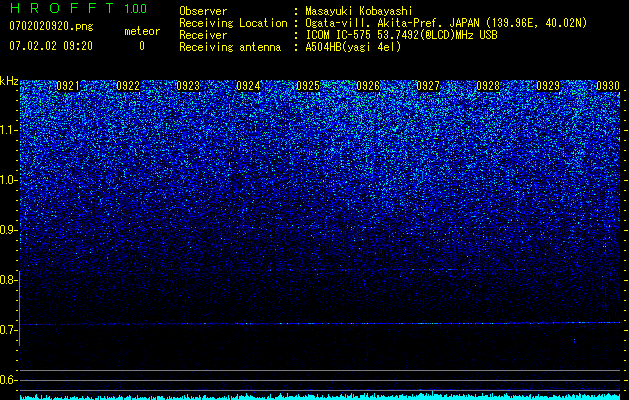The height and width of the screenshot is (400, 629).
Task: Click the Receiving antenna label
Action: 230,47
